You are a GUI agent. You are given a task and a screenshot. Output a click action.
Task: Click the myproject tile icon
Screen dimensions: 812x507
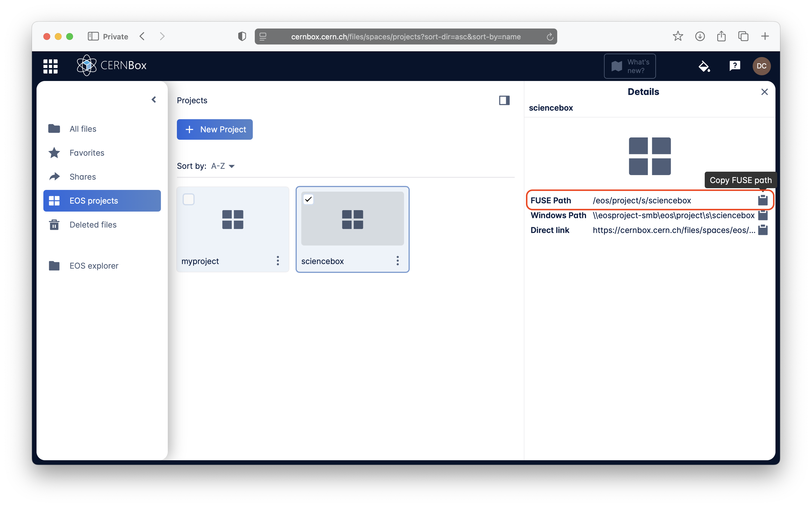(x=233, y=220)
